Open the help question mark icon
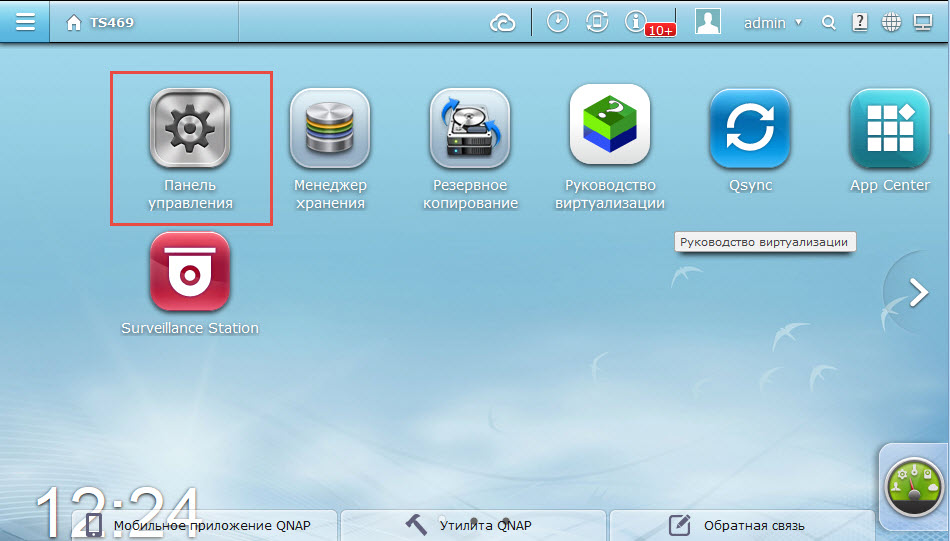 [859, 22]
